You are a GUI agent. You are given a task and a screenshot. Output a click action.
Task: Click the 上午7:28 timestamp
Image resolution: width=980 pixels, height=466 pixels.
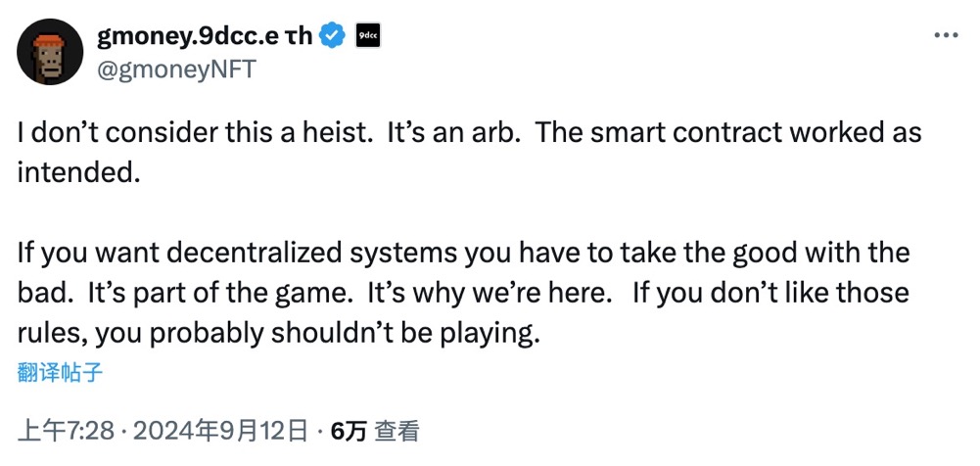click(x=66, y=430)
